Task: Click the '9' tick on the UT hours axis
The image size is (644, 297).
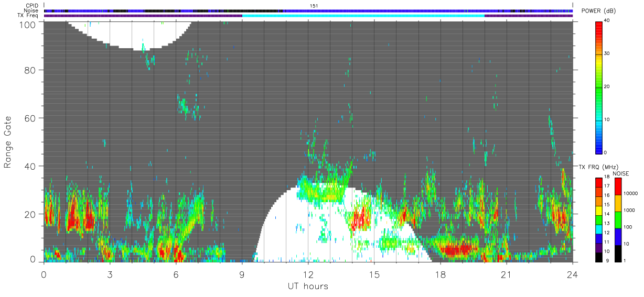Action: coord(242,274)
